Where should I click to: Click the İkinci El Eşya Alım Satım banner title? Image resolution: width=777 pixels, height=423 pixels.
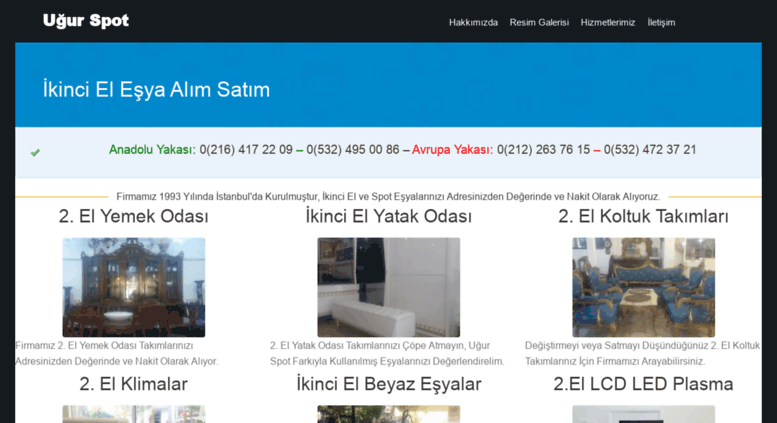156,90
